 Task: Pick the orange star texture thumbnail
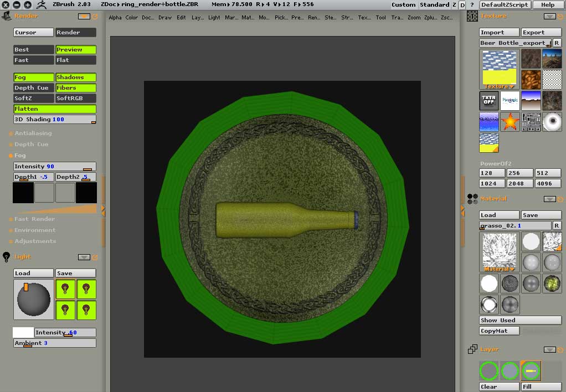pos(510,121)
